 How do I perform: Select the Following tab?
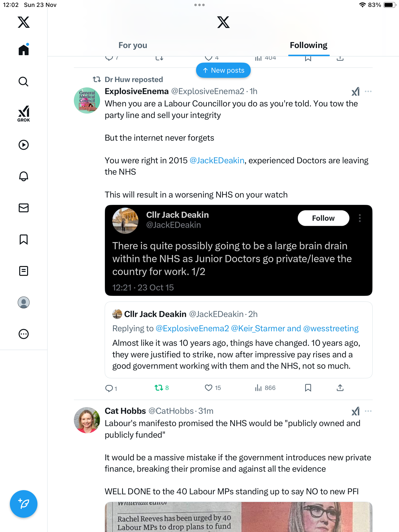308,45
